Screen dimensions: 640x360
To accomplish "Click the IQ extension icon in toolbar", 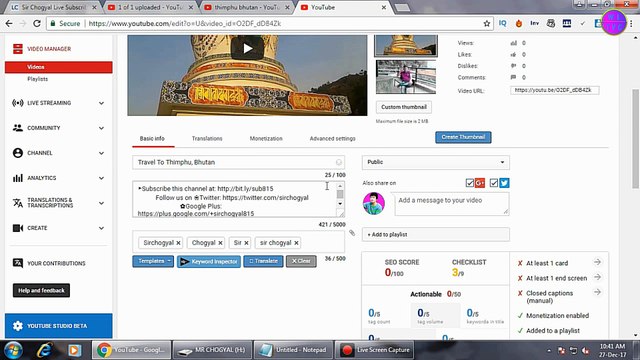I will 502,24.
